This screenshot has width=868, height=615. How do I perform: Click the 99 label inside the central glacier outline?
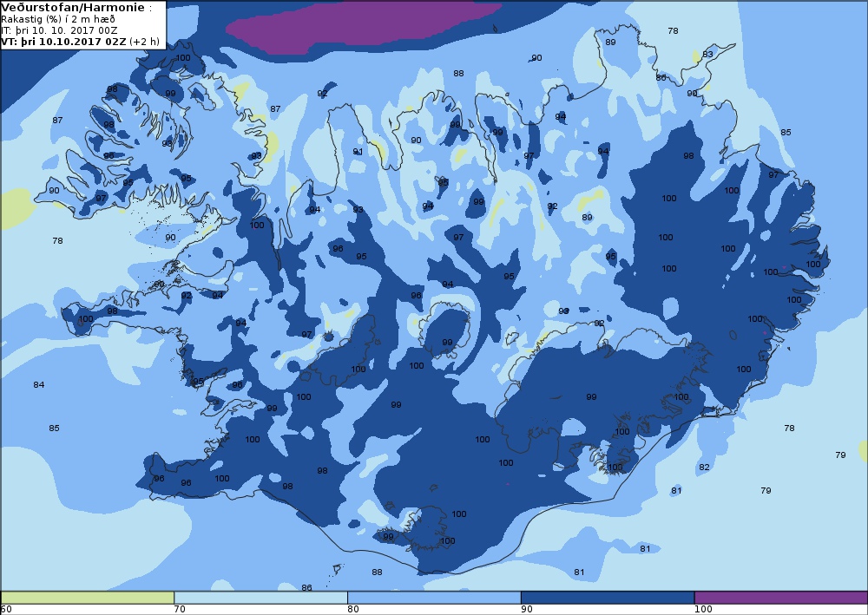[447, 343]
